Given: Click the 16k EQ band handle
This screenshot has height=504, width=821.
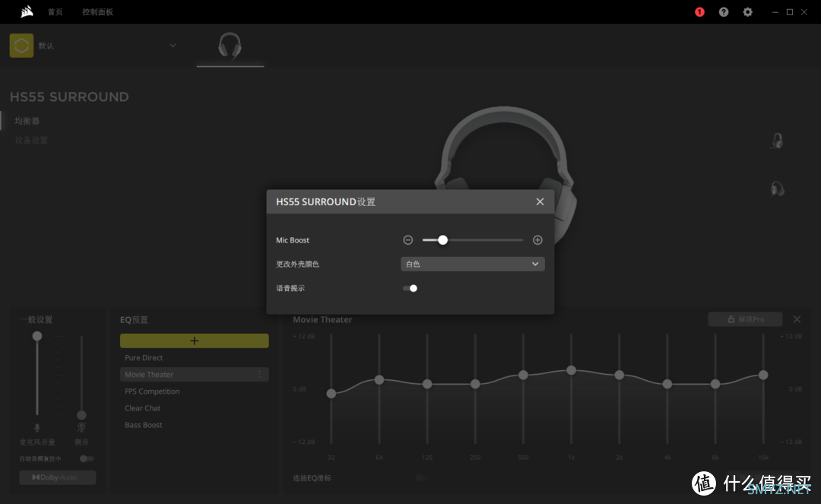Looking at the screenshot, I should pos(763,376).
